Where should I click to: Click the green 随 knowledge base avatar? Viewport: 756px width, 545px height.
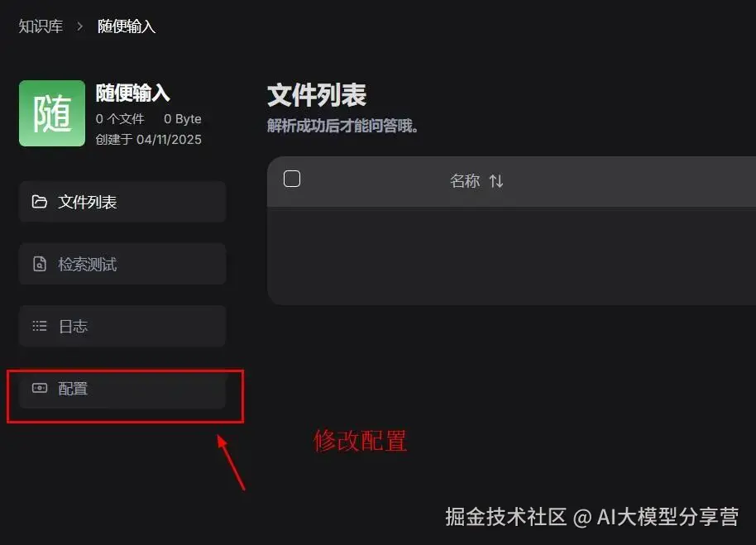52,113
